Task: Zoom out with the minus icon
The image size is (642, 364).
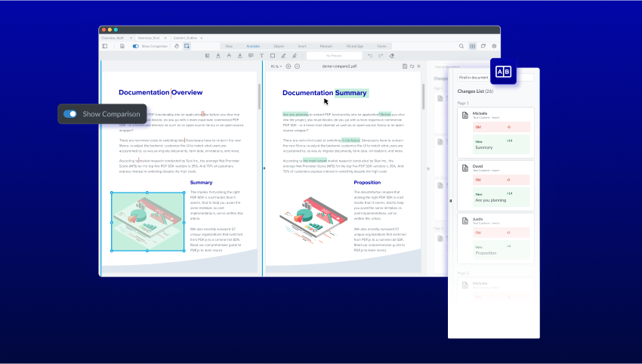Action: tap(298, 66)
